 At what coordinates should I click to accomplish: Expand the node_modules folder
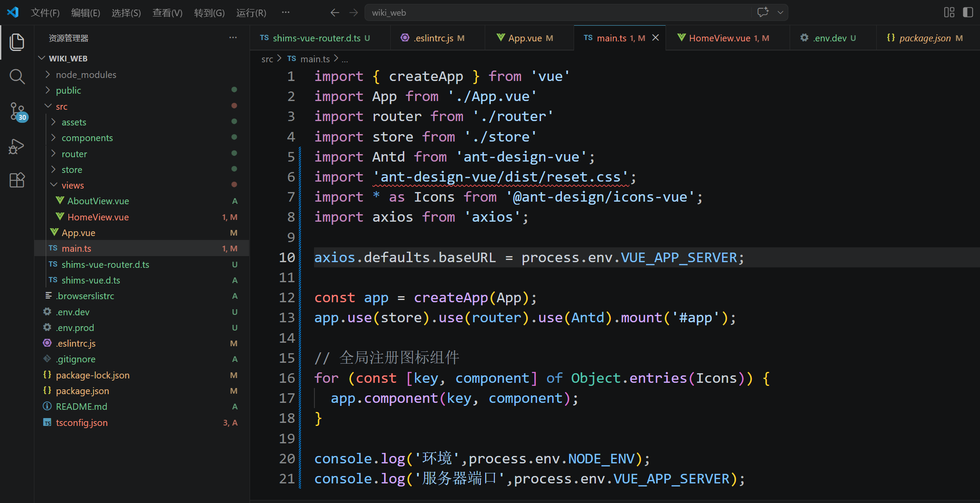[x=86, y=74]
